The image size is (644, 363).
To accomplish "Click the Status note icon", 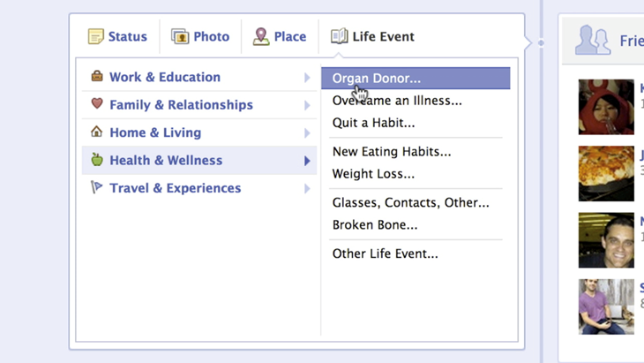I will point(96,37).
